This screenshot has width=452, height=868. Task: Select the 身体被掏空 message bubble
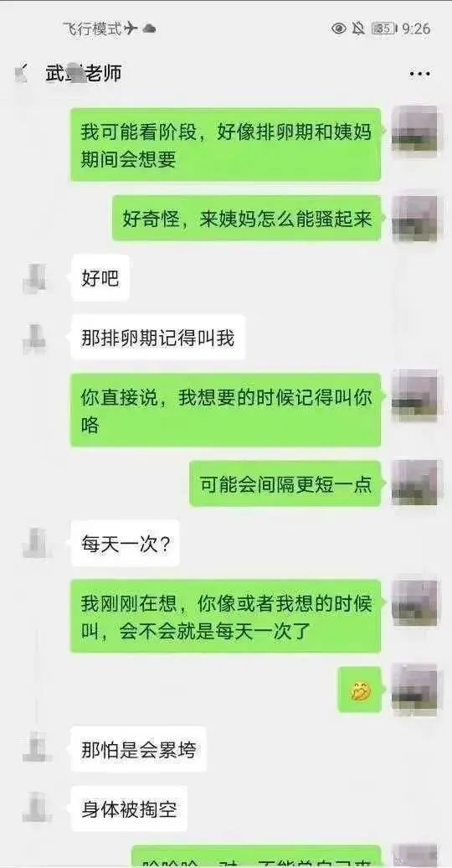[x=129, y=809]
